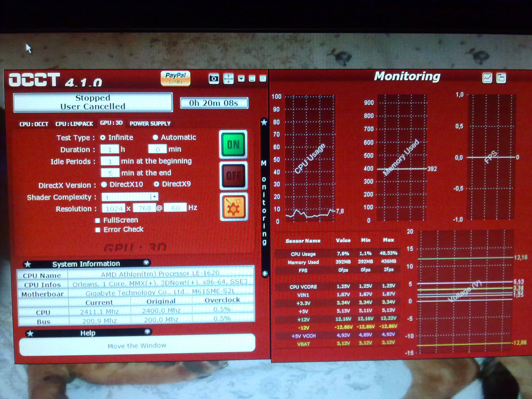Select the VIN1 sensor row
Screen dimensions: 532x399
point(337,294)
